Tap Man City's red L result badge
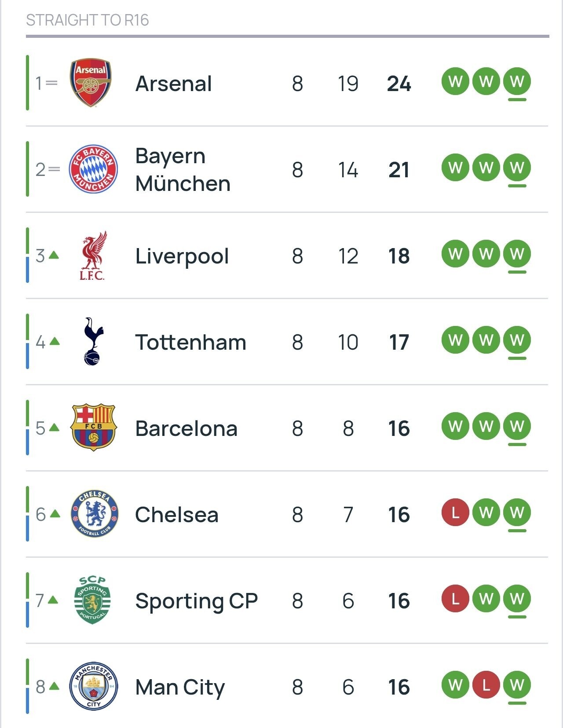 (x=486, y=685)
